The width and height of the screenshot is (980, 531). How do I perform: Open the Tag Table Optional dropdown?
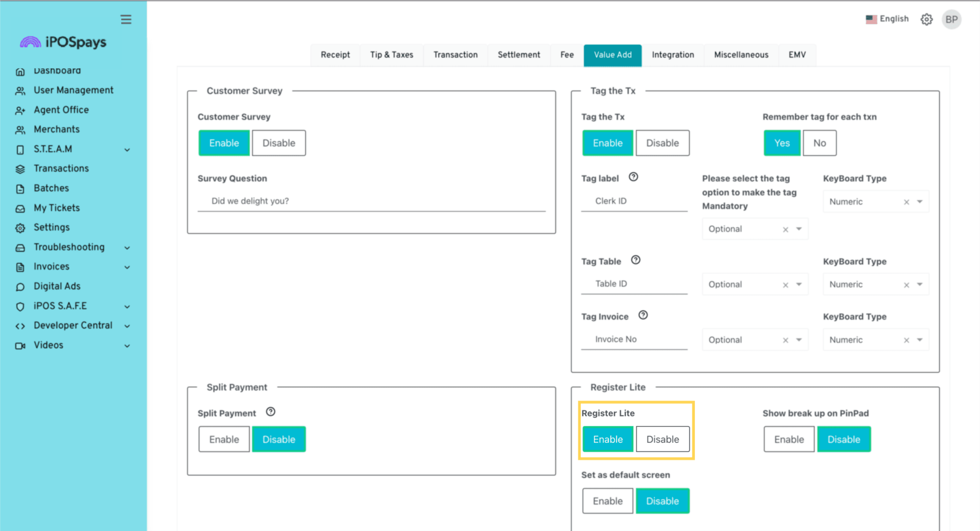799,284
